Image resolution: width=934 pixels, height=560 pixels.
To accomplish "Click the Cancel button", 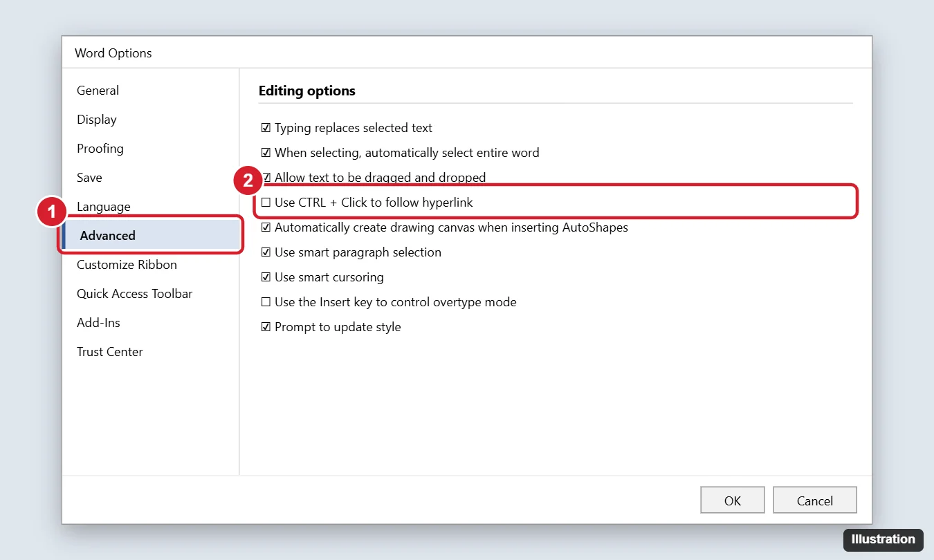I will [x=815, y=501].
